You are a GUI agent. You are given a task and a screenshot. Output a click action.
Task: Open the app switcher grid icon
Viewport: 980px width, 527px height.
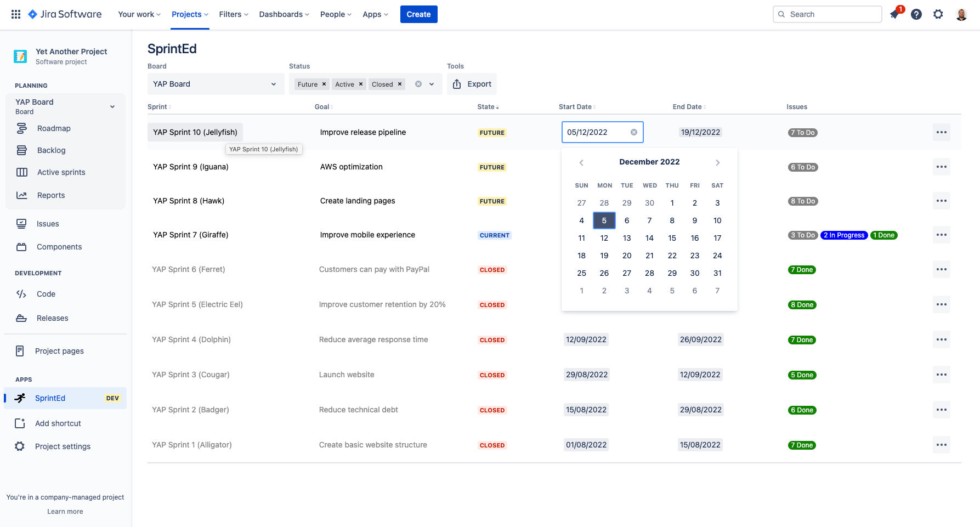pyautogui.click(x=16, y=14)
